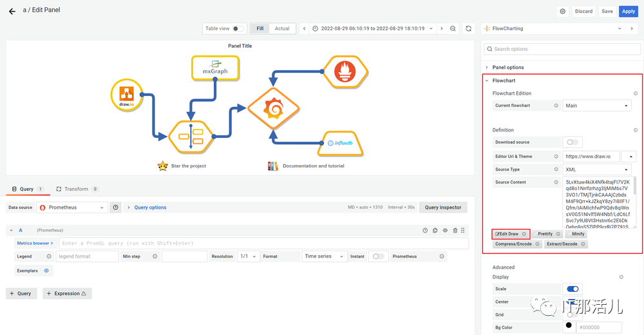Shift time range backward arrow
Screen dimensions: 644x335
click(304, 29)
